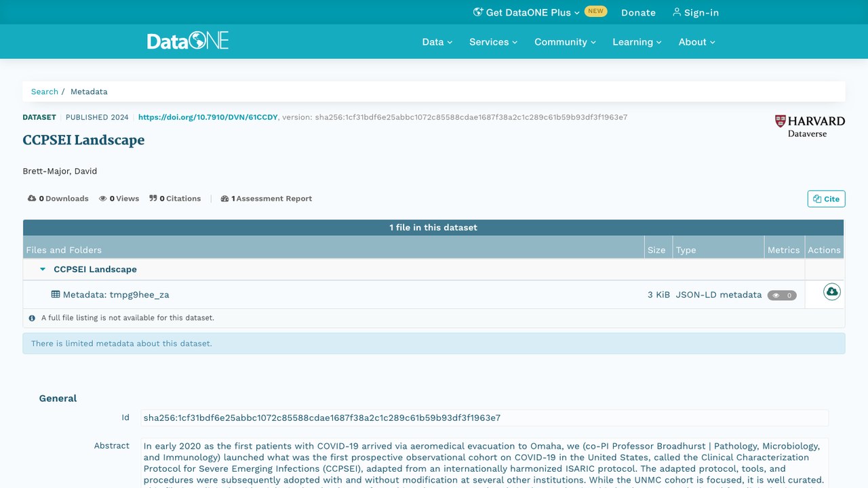Click the DataONE logo
The height and width of the screenshot is (488, 868).
pos(188,41)
